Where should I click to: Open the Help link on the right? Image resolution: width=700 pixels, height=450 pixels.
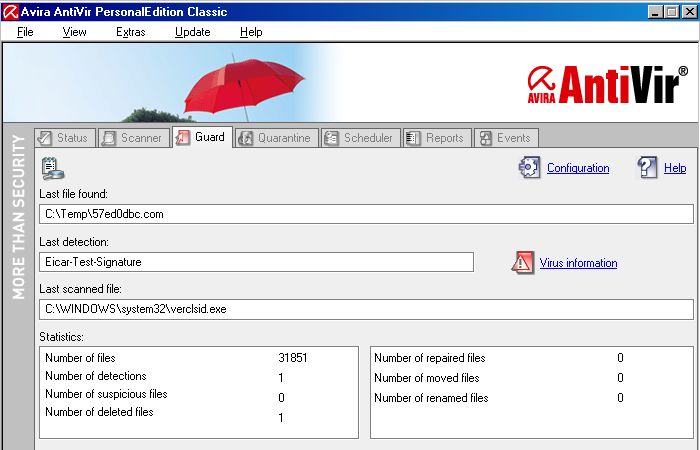[675, 168]
